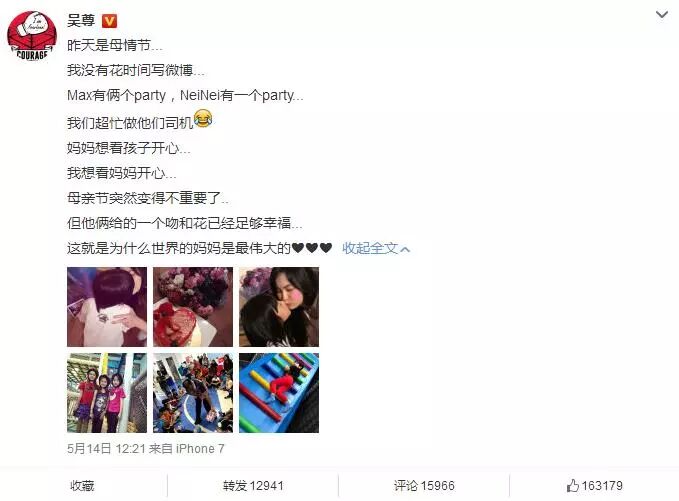Click the small arrow beside 收起全文

(405, 249)
